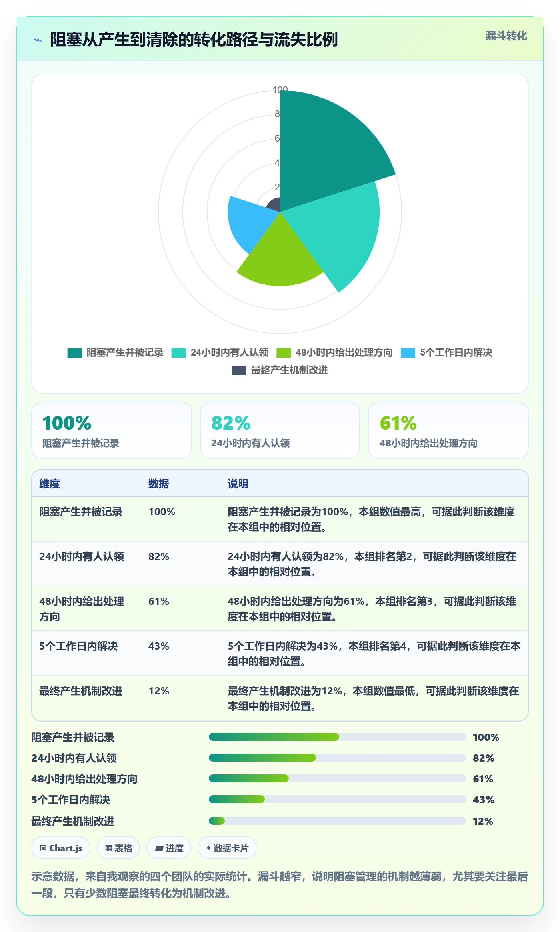
Task: Click the 43% cell in table
Action: click(x=159, y=646)
